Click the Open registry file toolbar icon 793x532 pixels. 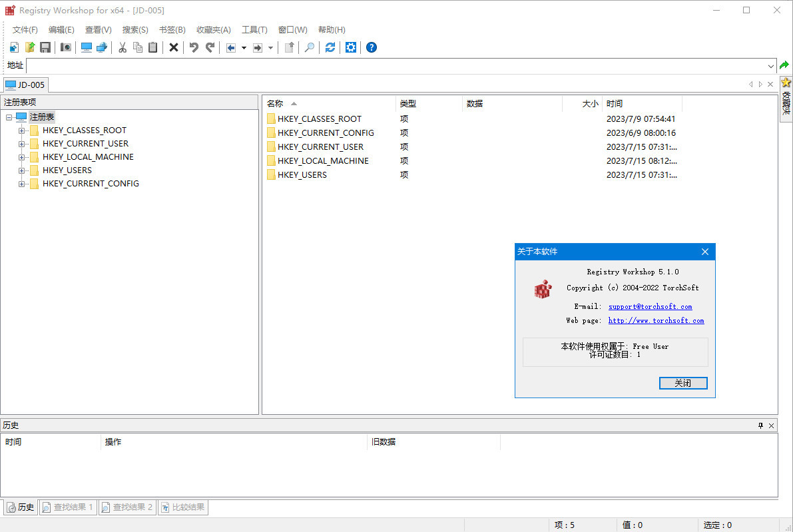coord(30,47)
